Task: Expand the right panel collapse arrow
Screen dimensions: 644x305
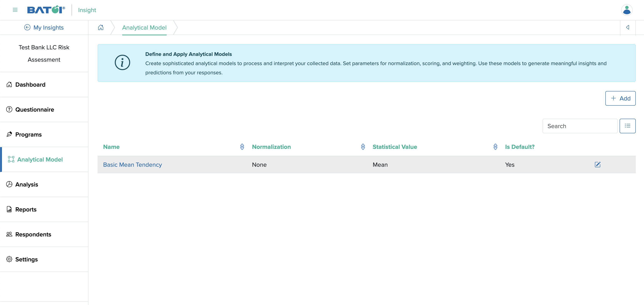Action: [628, 27]
